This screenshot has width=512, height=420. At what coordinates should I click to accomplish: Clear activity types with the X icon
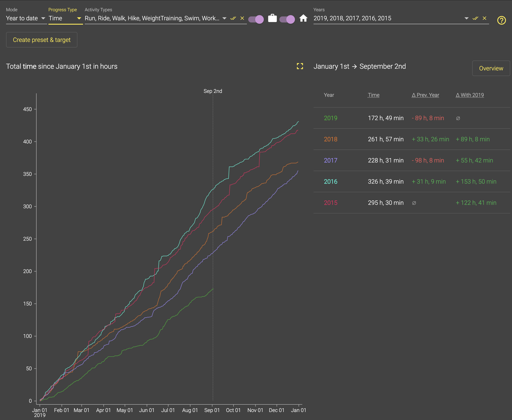click(242, 18)
